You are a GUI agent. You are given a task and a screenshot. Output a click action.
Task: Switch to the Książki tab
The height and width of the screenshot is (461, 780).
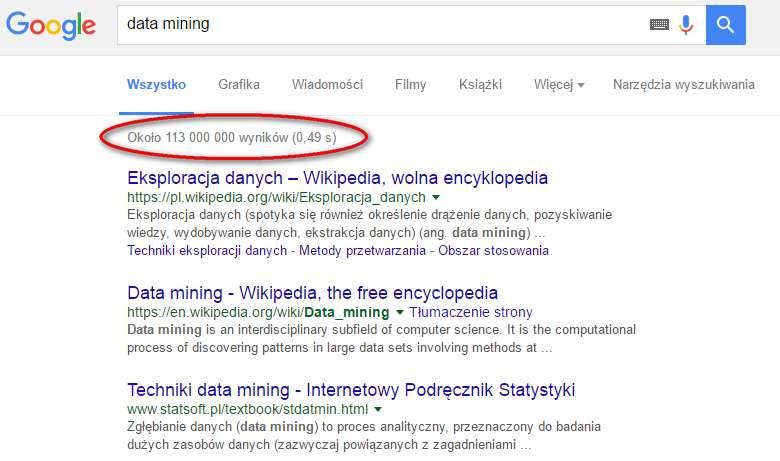point(480,85)
